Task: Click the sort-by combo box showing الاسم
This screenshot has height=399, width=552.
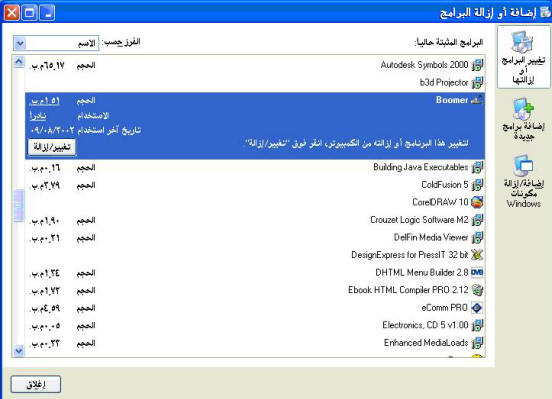Action: pos(56,43)
